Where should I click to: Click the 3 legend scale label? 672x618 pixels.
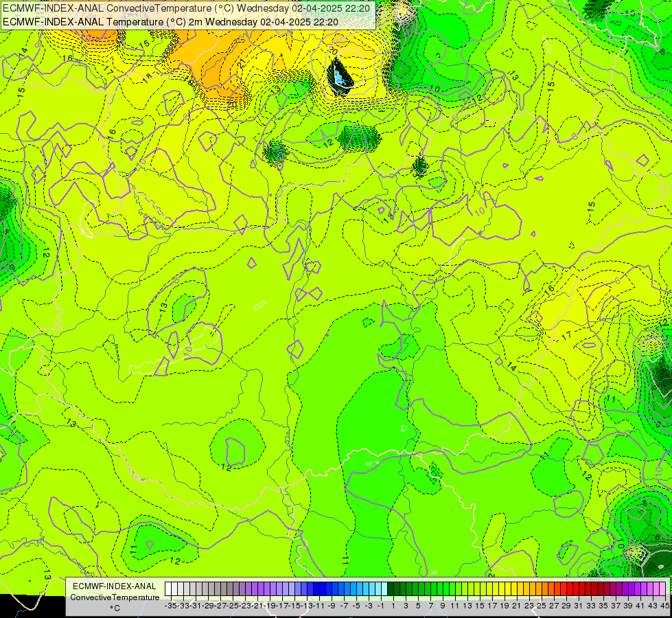click(x=406, y=606)
